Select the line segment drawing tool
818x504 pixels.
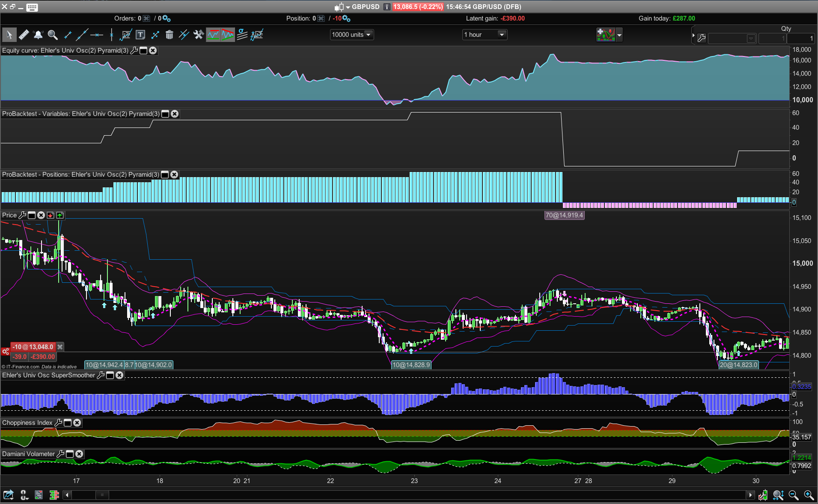point(68,35)
